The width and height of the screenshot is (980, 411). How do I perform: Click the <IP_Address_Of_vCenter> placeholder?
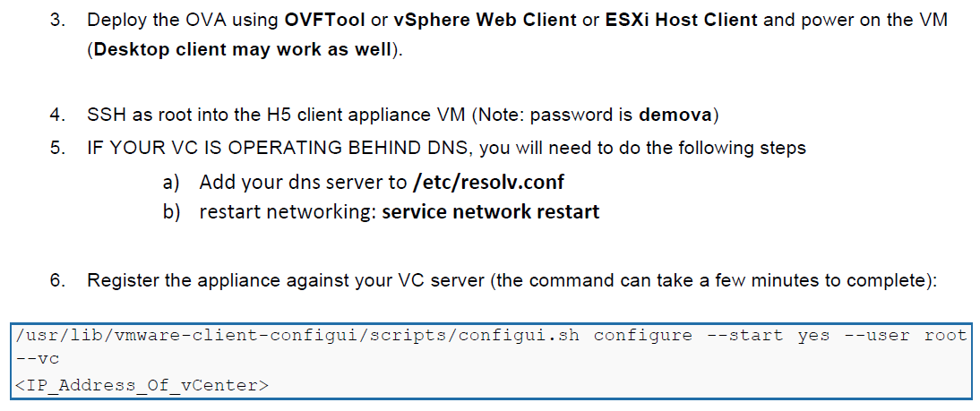[x=142, y=385]
